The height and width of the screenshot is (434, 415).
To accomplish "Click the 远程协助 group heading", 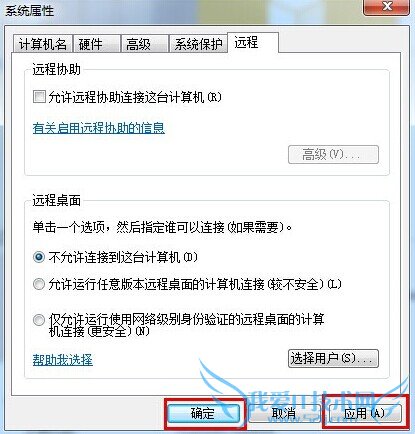I will (56, 69).
